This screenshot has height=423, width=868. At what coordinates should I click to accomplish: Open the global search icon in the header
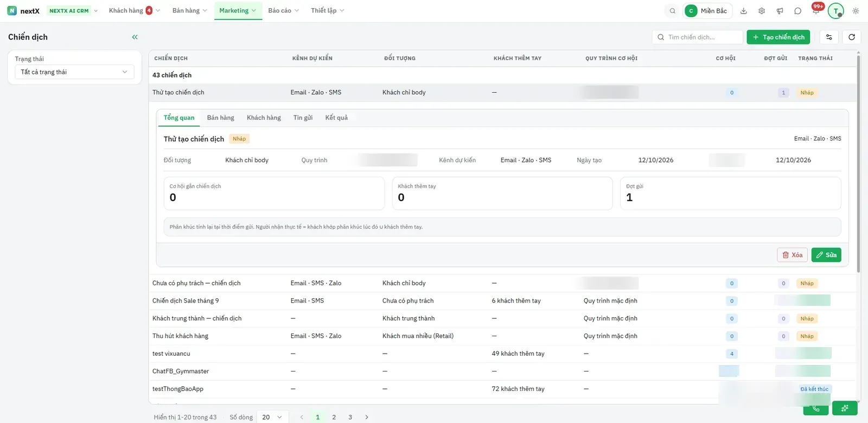[672, 11]
